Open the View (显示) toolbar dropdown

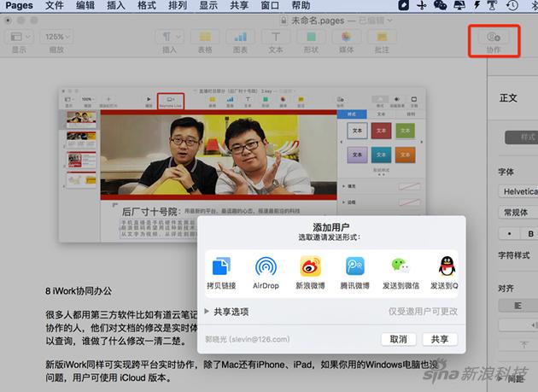pos(19,37)
